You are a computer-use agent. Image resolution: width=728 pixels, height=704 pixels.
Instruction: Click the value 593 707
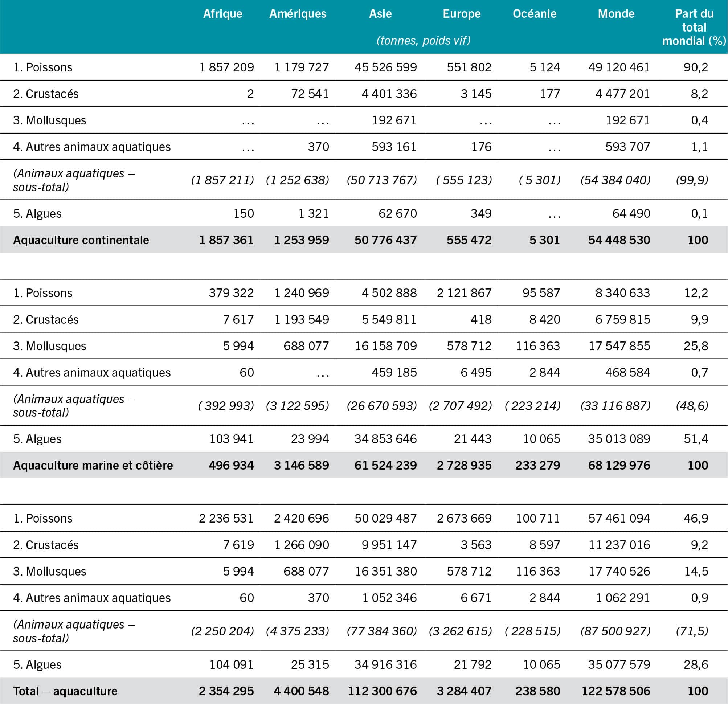[628, 147]
